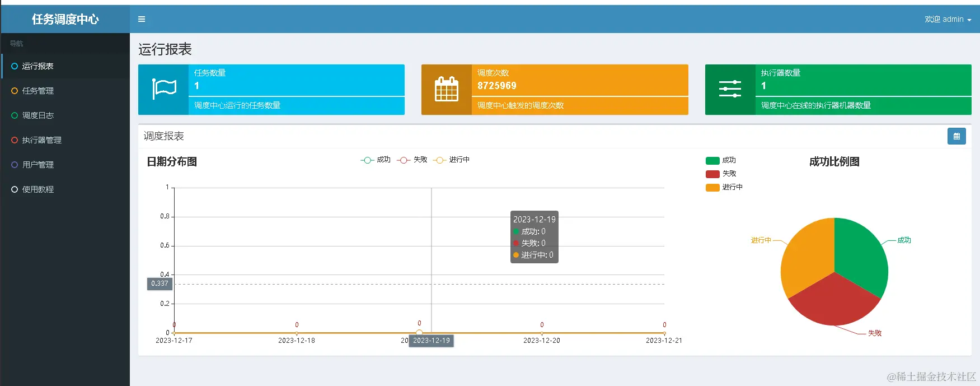Open the date range calendar button

956,136
